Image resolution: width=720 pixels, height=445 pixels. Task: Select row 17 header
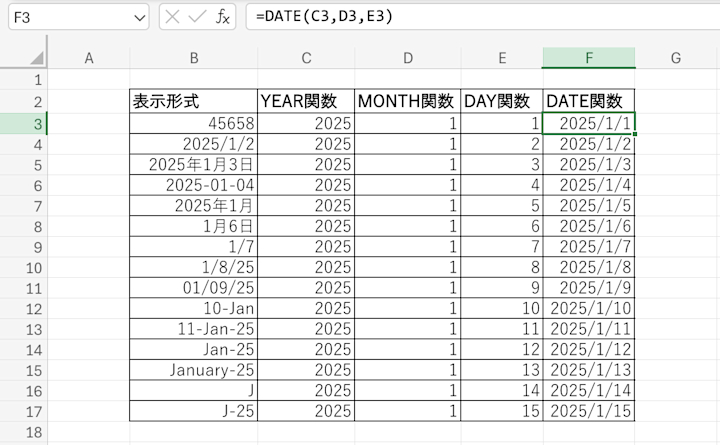point(23,411)
